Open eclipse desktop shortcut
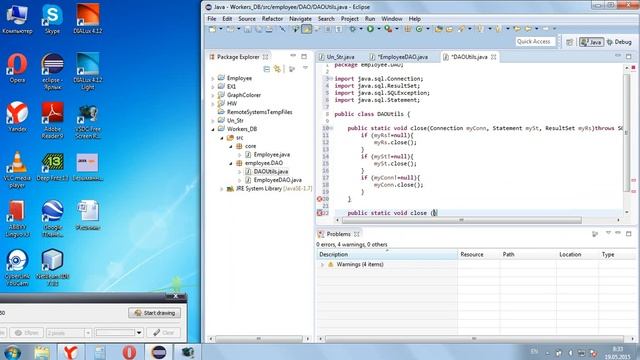This screenshot has width=640, height=360. pyautogui.click(x=52, y=71)
